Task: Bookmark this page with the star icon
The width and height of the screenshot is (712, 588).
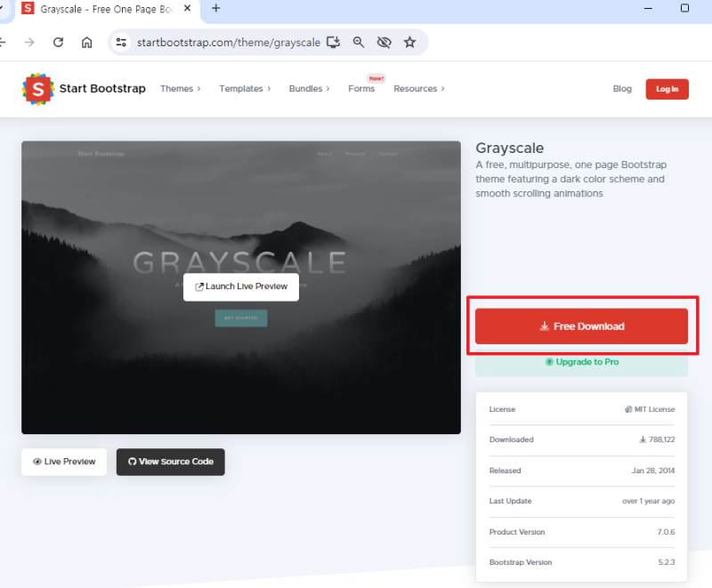Action: 409,42
